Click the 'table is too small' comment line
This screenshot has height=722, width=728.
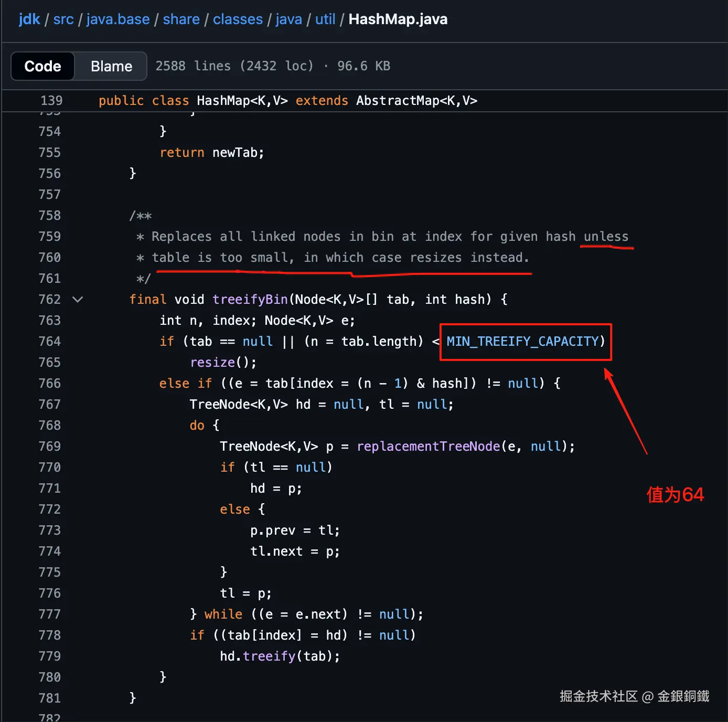(x=333, y=258)
